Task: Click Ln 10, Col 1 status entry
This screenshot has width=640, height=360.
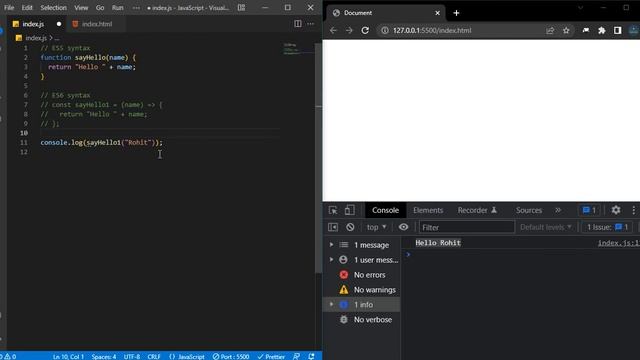Action: (x=68, y=356)
